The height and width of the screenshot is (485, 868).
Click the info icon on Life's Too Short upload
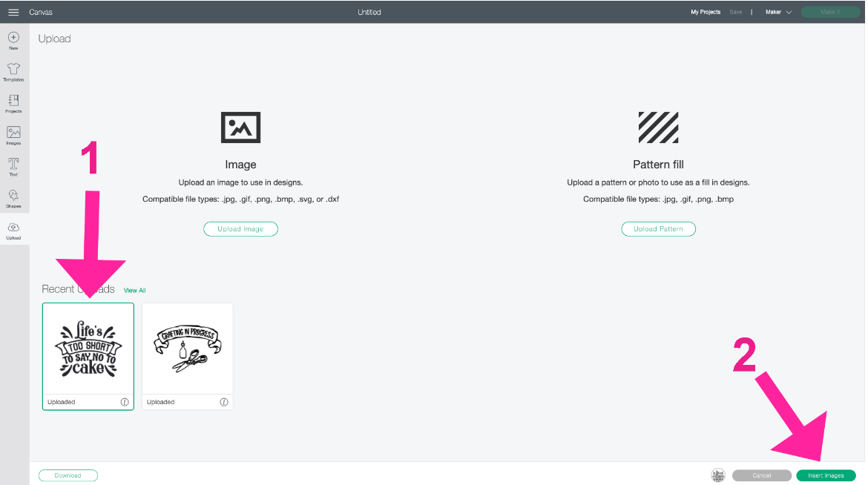(x=124, y=401)
